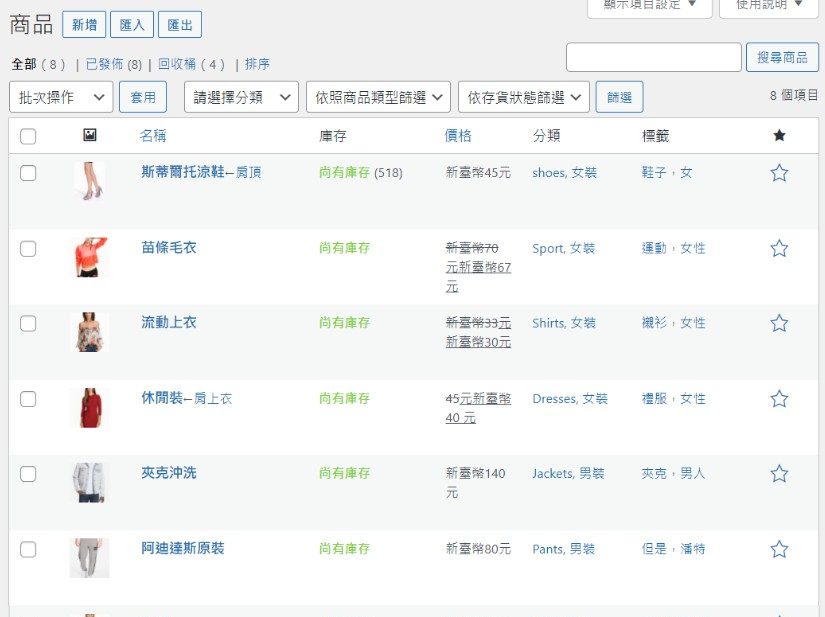The height and width of the screenshot is (617, 825).
Task: Open the 夾克 tag link
Action: (x=654, y=473)
